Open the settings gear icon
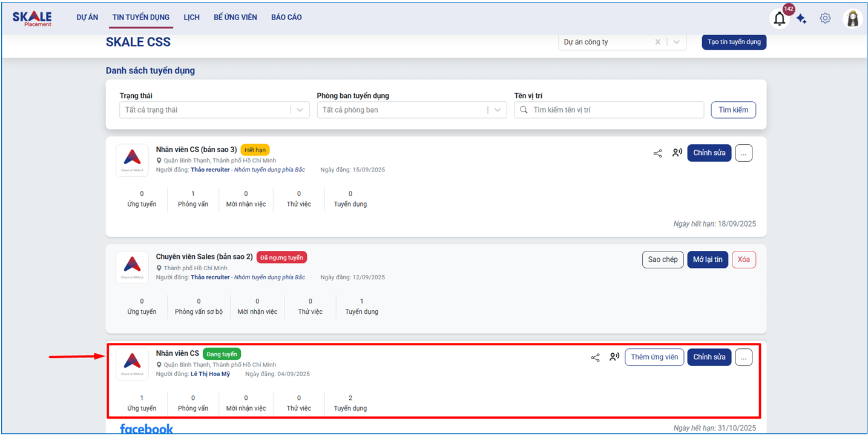Image resolution: width=868 pixels, height=435 pixels. (825, 18)
